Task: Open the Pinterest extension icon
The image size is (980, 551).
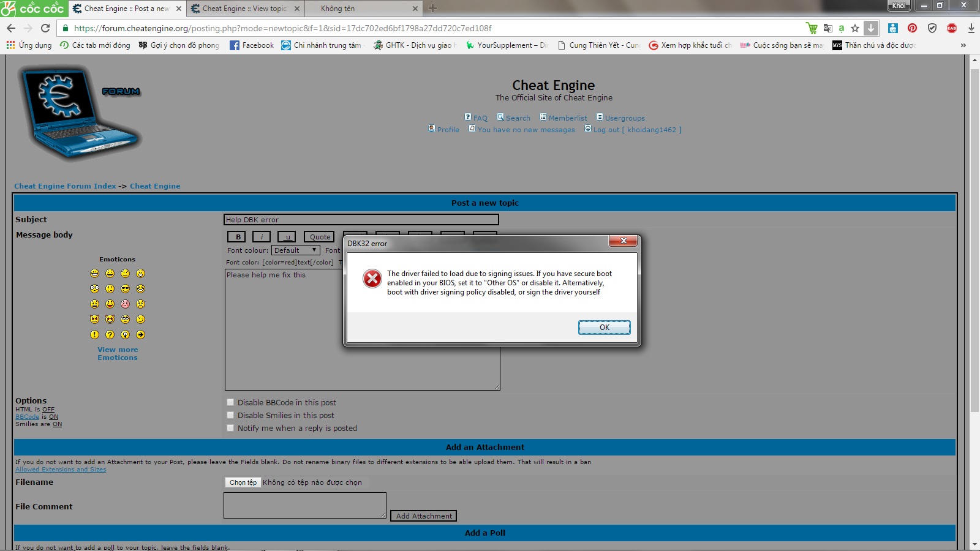Action: [912, 28]
